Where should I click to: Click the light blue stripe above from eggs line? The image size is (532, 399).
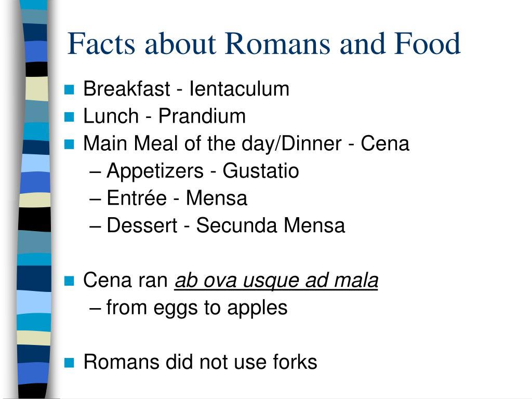click(34, 302)
